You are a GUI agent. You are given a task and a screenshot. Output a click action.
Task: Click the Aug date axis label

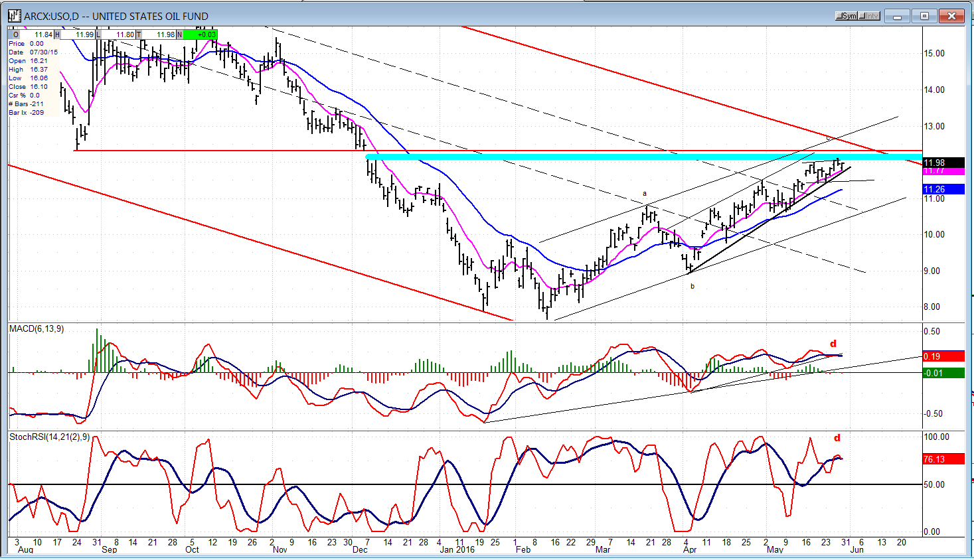pos(25,550)
